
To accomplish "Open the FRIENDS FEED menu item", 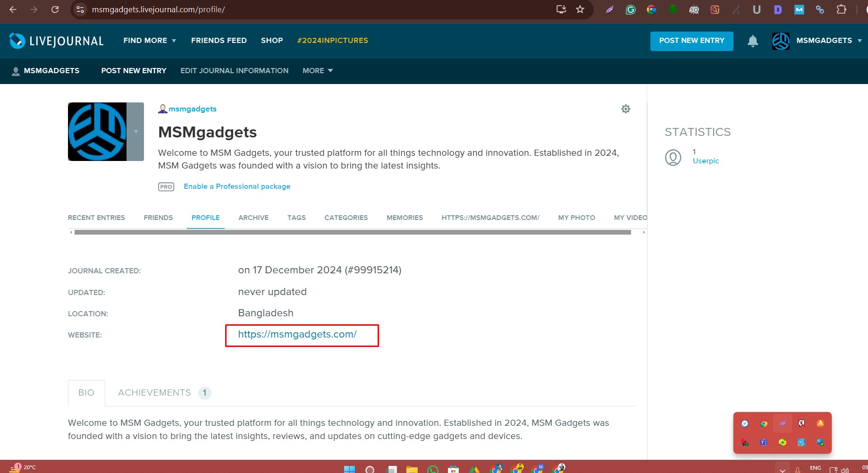I will [219, 41].
